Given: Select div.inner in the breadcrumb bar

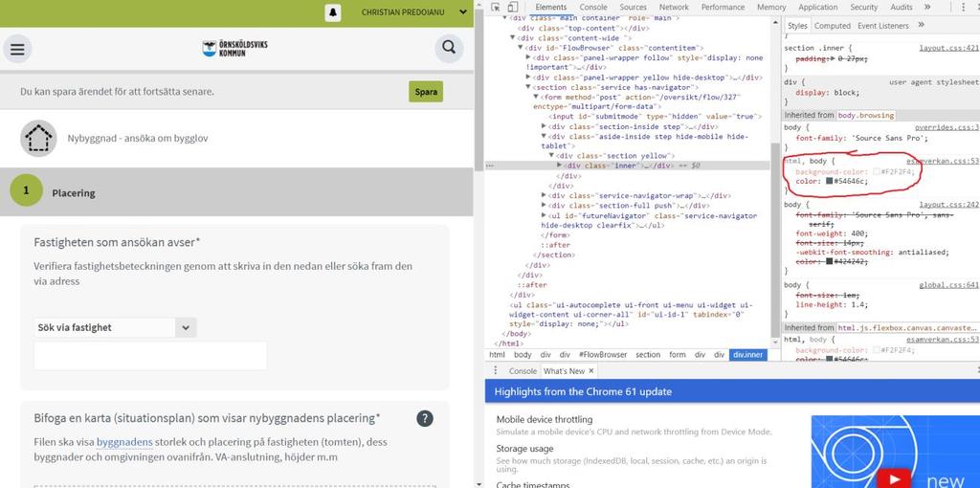Looking at the screenshot, I should (747, 354).
